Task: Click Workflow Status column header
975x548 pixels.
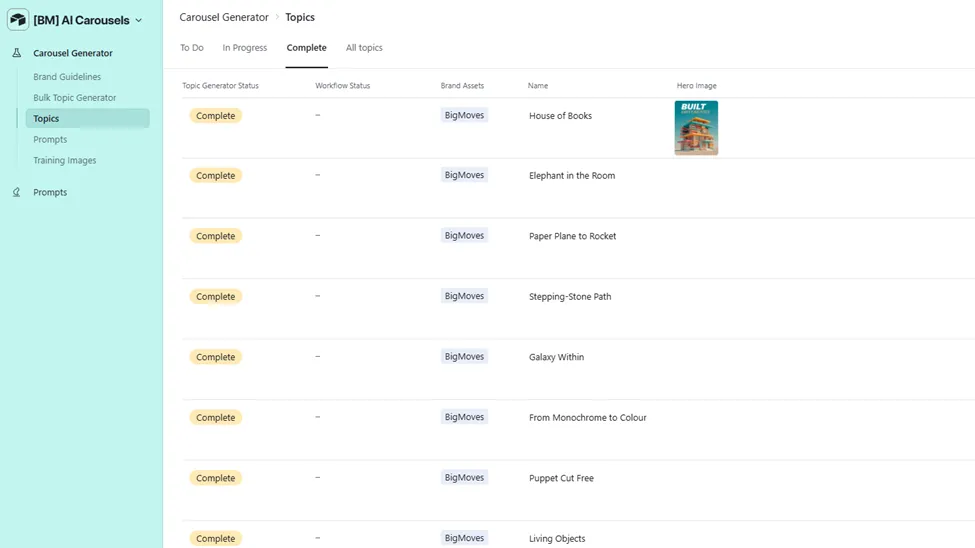Action: [x=343, y=86]
